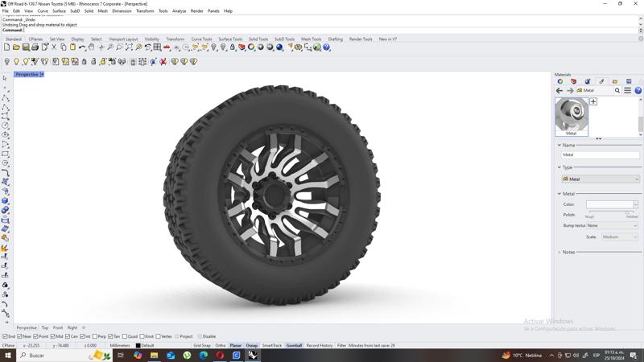Image resolution: width=644 pixels, height=362 pixels.
Task: Open the Render menu
Action: 196,11
